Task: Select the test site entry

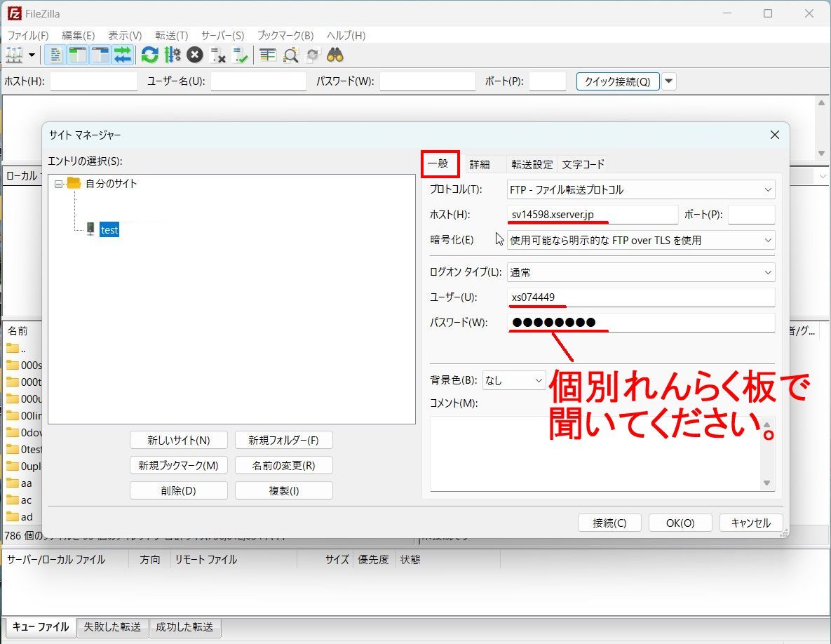Action: [109, 229]
